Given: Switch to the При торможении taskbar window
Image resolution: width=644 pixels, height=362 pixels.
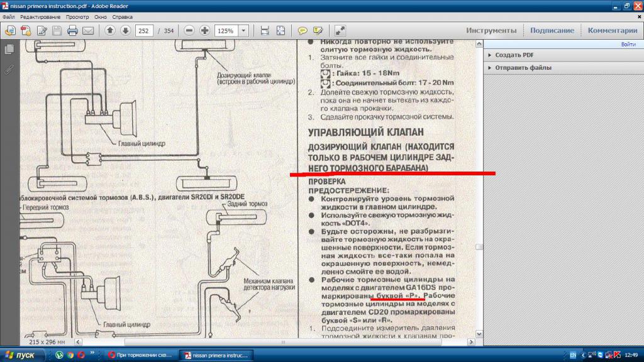Looking at the screenshot, I should [140, 355].
